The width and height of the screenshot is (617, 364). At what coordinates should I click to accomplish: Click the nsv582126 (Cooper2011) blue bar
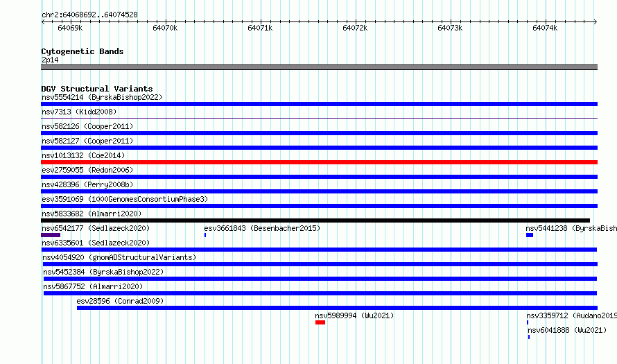(319, 133)
